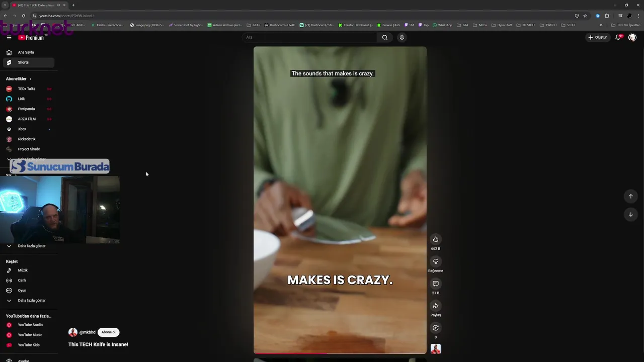
Task: Open Müzik in the Keşfet section
Action: (x=28, y=270)
